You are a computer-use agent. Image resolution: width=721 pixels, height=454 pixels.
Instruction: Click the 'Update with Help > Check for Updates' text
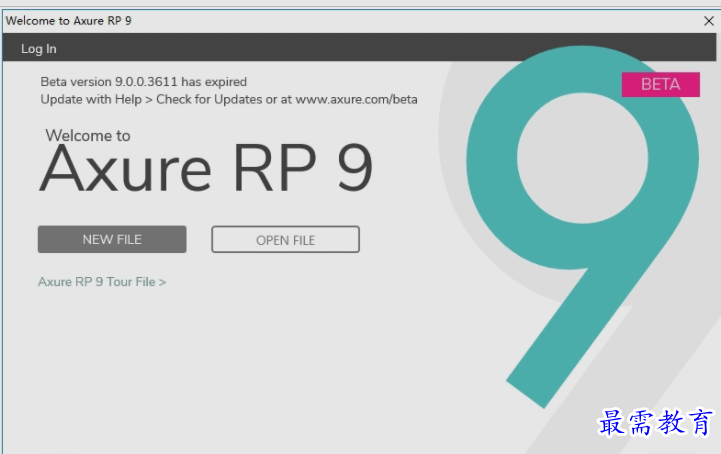[151, 99]
